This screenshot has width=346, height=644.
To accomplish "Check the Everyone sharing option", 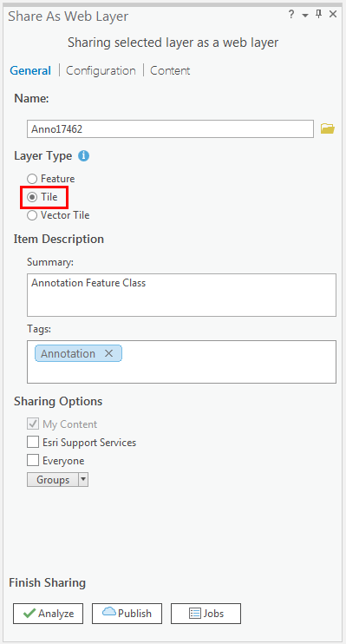I will pyautogui.click(x=33, y=461).
